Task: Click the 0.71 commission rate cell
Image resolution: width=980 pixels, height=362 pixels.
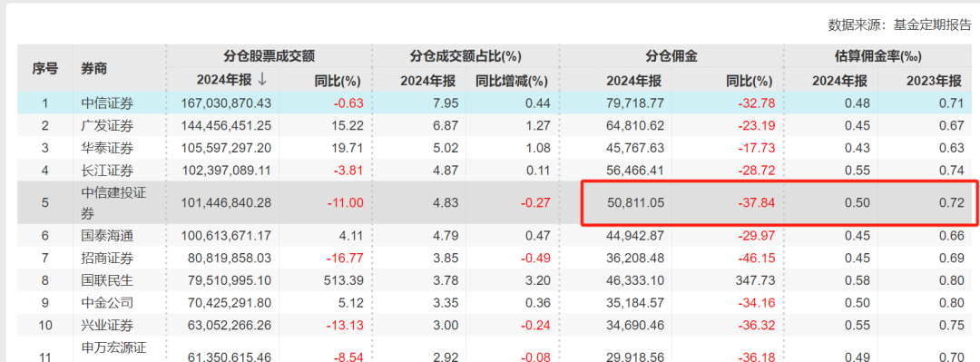Action: 952,103
